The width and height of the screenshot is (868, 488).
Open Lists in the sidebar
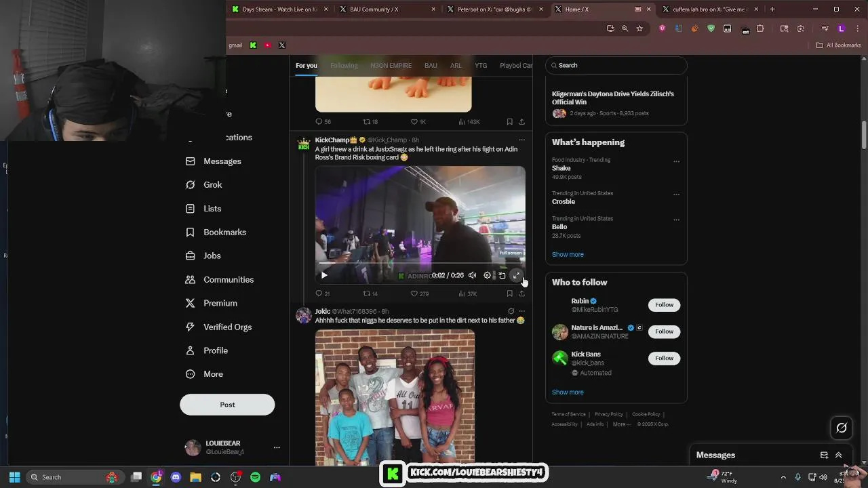point(203,209)
